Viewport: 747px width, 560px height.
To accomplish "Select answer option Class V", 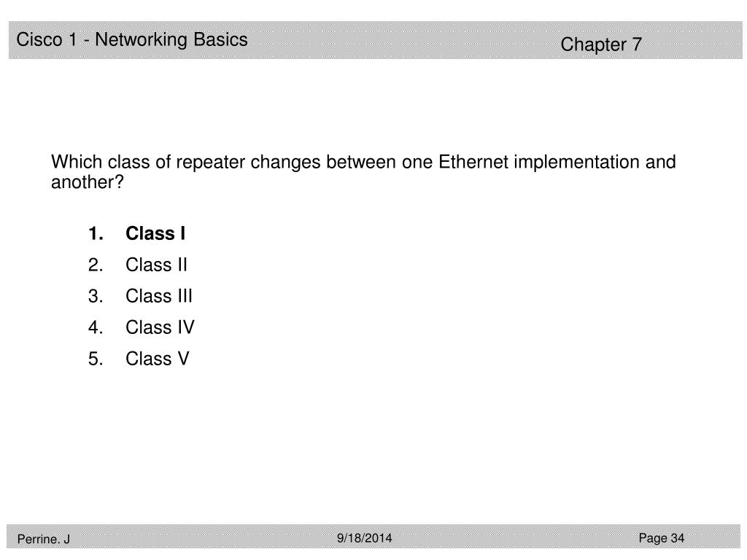I will click(158, 359).
